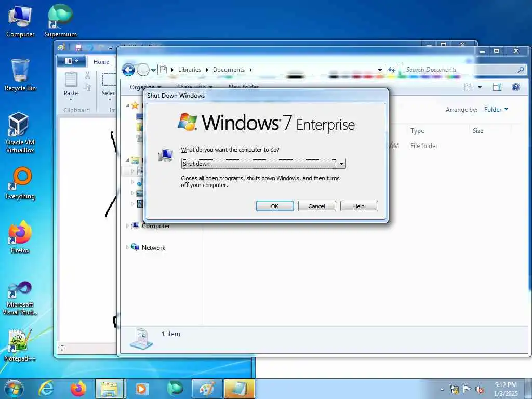Change the view with the view icon

click(x=469, y=87)
